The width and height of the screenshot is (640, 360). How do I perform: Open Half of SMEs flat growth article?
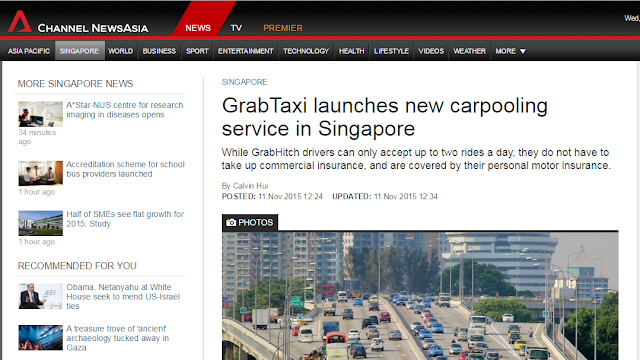pyautogui.click(x=125, y=219)
